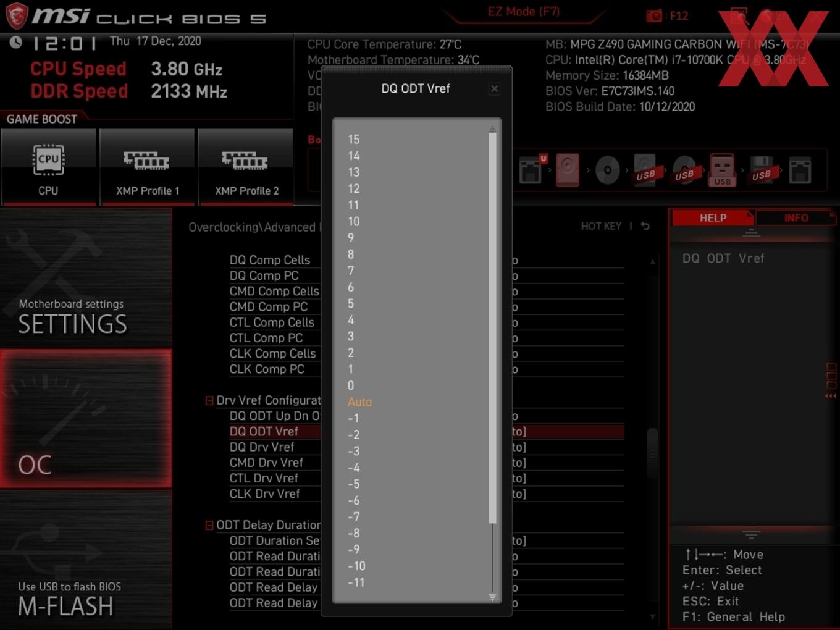
Task: Select value 15 in the list
Action: (353, 140)
